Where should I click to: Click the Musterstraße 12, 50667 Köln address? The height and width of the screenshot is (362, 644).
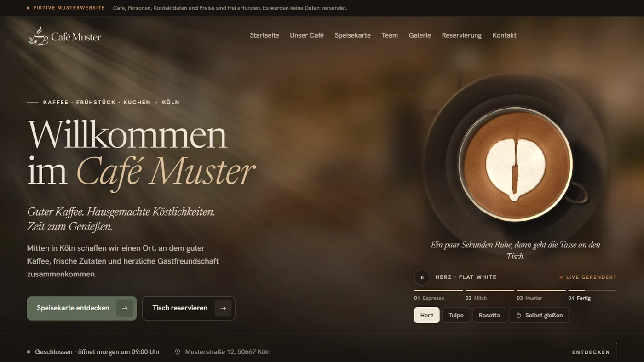(x=228, y=352)
